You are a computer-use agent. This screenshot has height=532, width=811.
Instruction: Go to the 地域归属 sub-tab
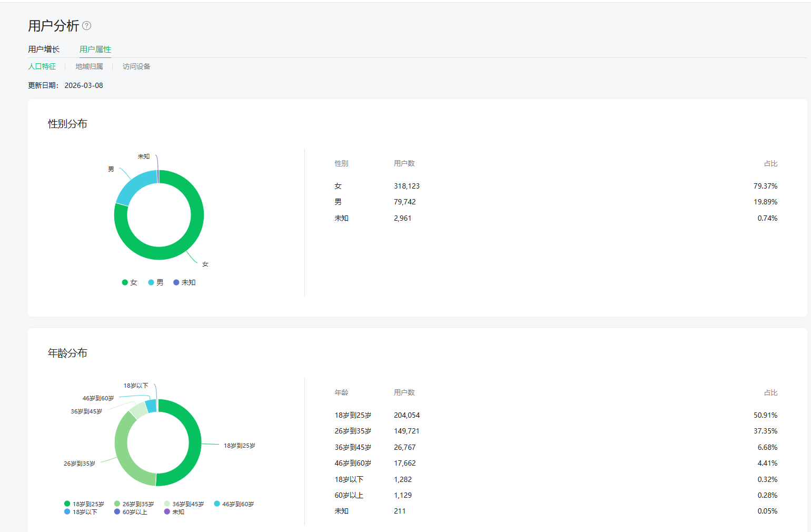[89, 66]
